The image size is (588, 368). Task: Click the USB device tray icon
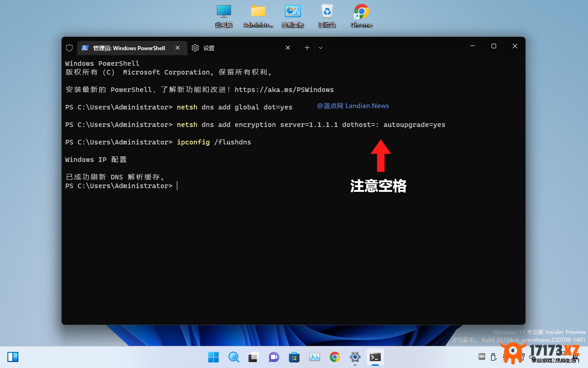[493, 357]
